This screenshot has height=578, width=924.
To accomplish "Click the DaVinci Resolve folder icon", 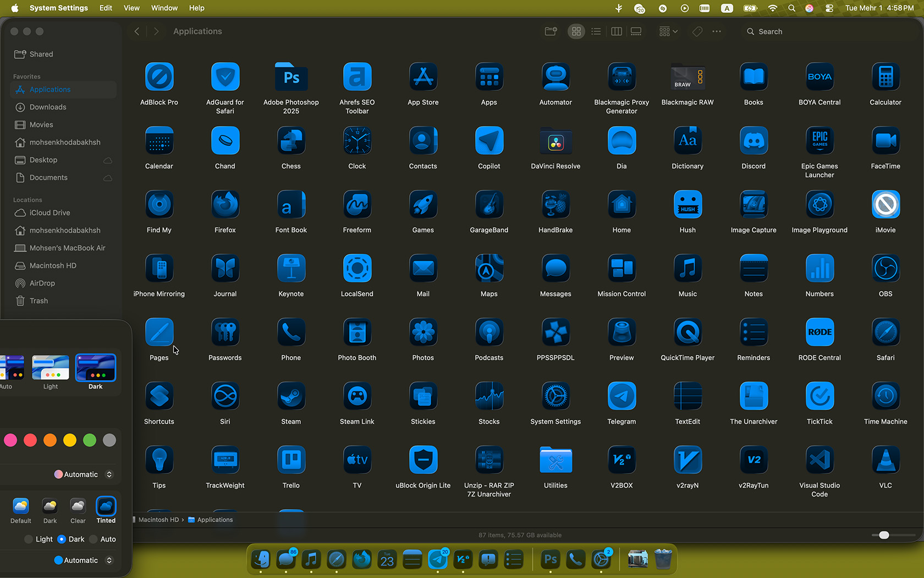I will 555,141.
